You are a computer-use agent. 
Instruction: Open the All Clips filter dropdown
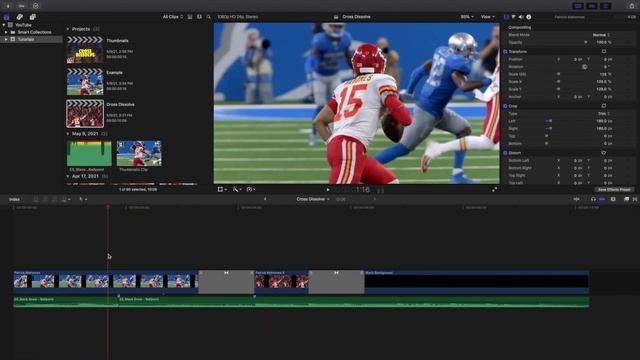[x=173, y=17]
